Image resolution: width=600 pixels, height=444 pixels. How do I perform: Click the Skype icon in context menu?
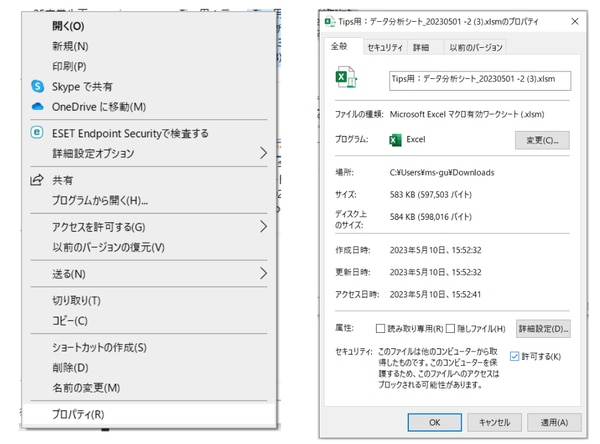click(x=37, y=86)
